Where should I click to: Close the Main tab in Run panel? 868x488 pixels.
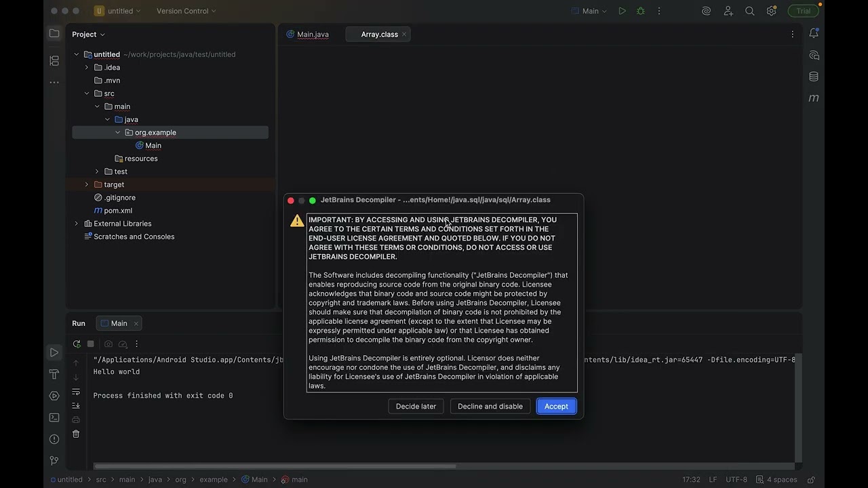click(136, 324)
